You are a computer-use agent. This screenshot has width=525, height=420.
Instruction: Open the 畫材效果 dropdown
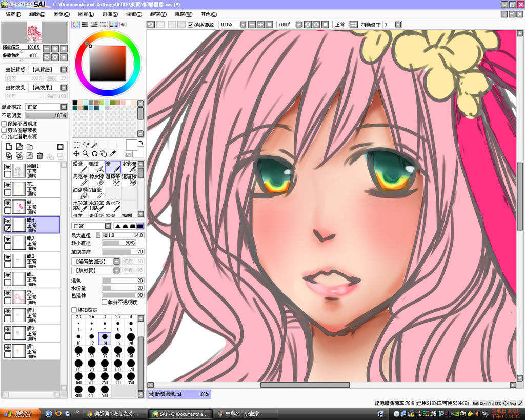pos(64,87)
